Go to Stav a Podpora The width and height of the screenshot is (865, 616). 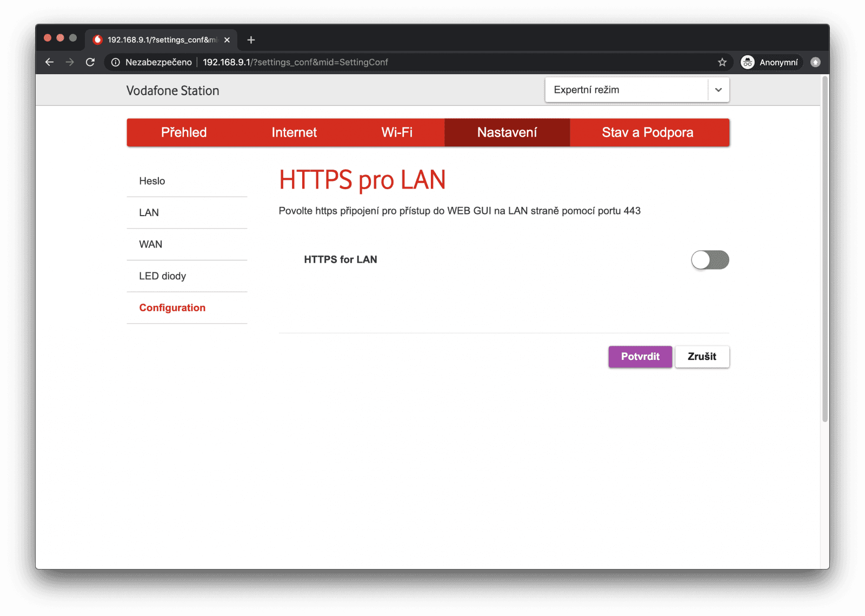pyautogui.click(x=648, y=132)
